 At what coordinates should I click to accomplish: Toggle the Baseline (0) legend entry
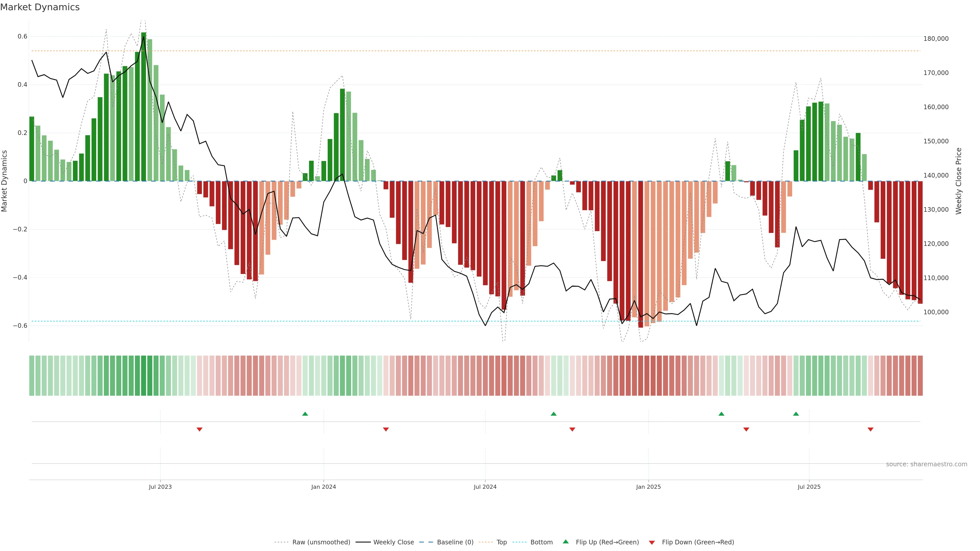point(455,542)
